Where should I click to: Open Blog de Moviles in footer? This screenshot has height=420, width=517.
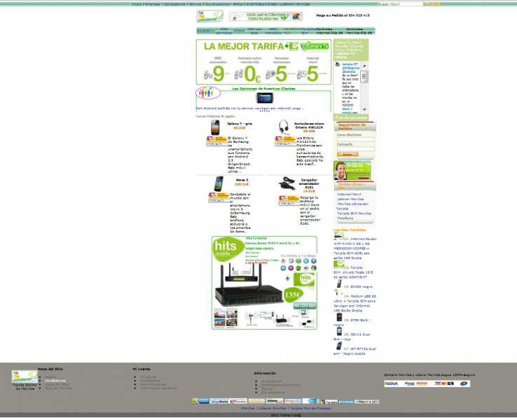[58, 388]
